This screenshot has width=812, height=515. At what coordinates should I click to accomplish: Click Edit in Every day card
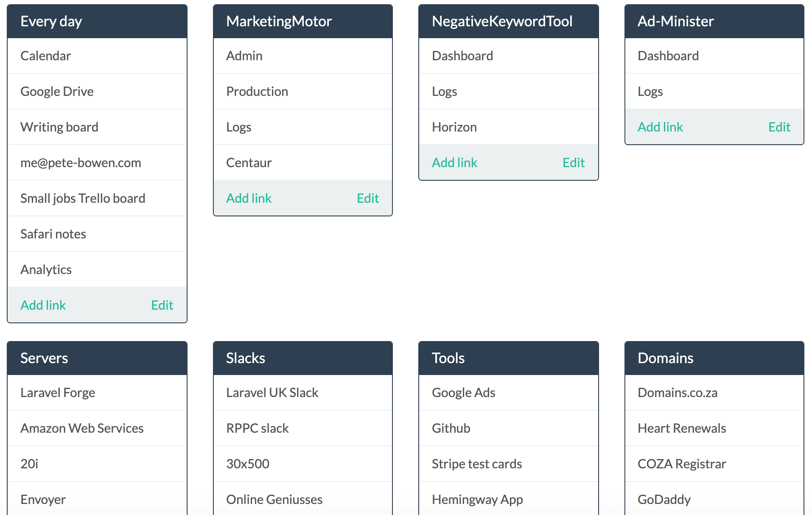(x=162, y=305)
